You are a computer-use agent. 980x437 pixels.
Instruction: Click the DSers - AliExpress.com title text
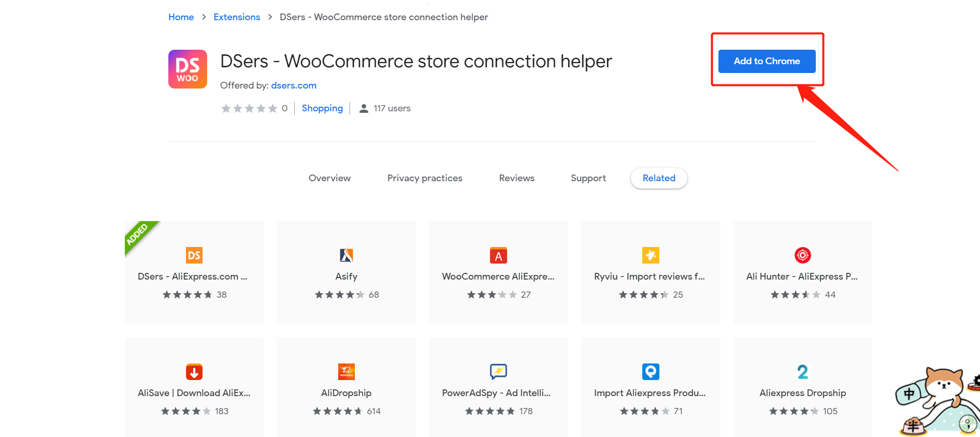coord(193,276)
